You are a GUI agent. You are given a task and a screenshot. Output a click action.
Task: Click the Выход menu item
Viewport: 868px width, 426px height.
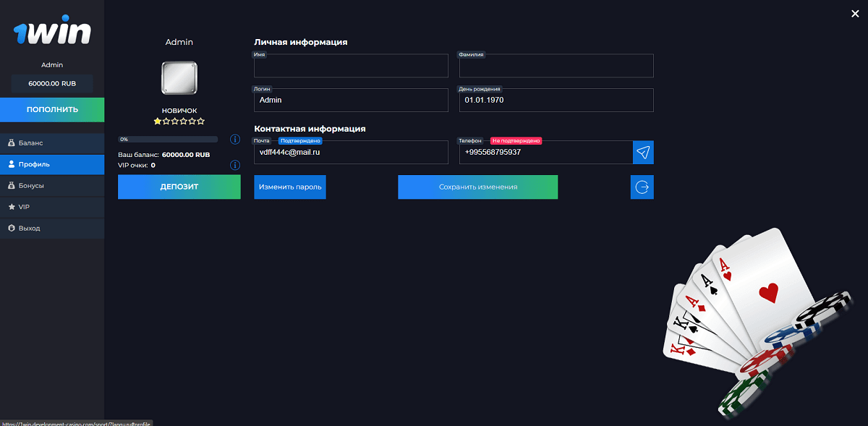[x=52, y=228]
